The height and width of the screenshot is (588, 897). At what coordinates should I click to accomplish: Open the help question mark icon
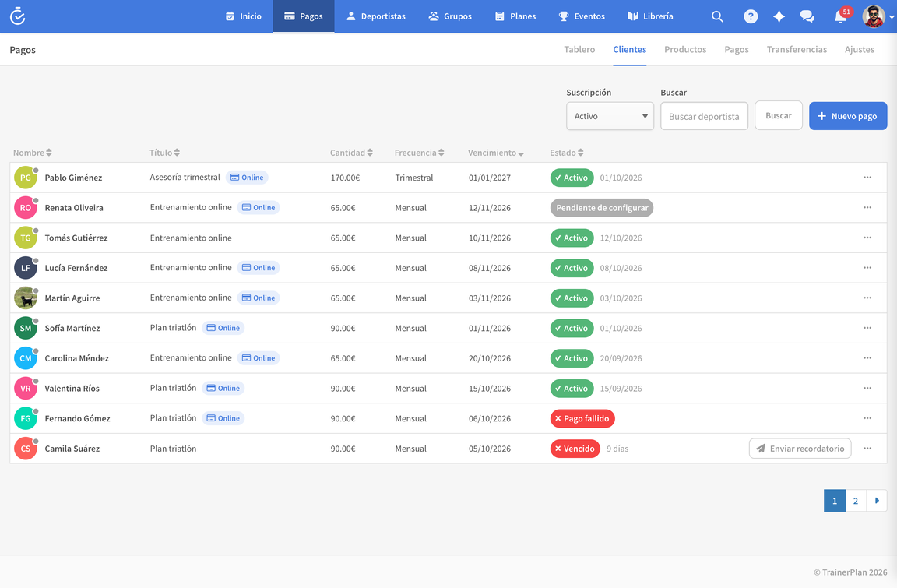[x=751, y=16]
